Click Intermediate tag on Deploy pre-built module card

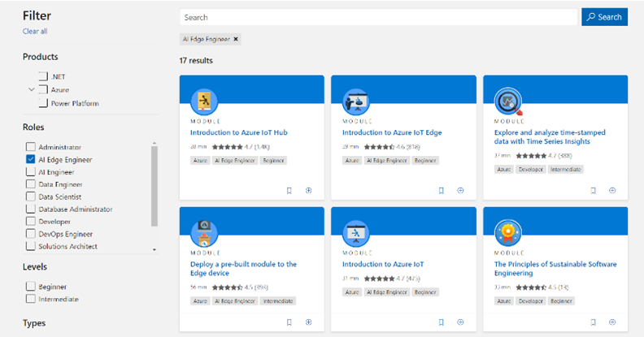(278, 301)
